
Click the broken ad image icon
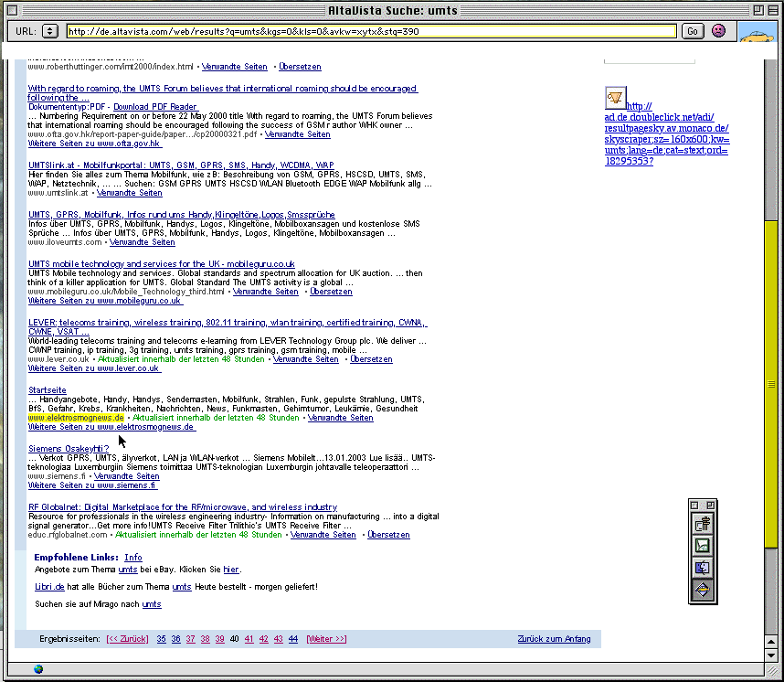[616, 97]
